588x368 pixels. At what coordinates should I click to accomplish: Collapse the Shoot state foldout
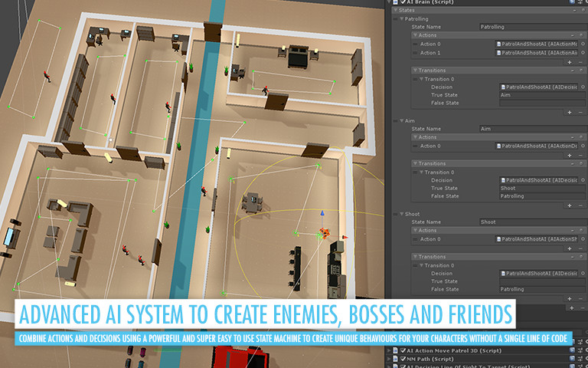coord(402,214)
